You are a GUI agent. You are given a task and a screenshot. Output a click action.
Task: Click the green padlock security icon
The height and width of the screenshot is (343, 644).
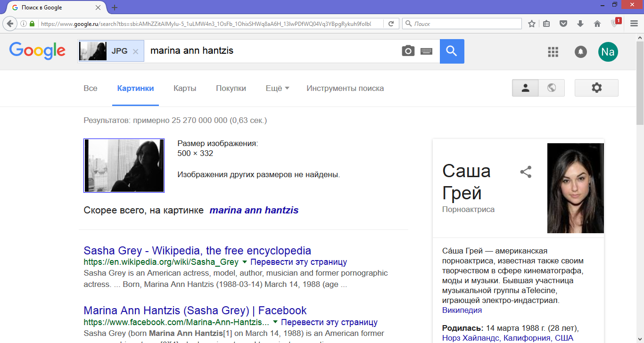[x=32, y=24]
